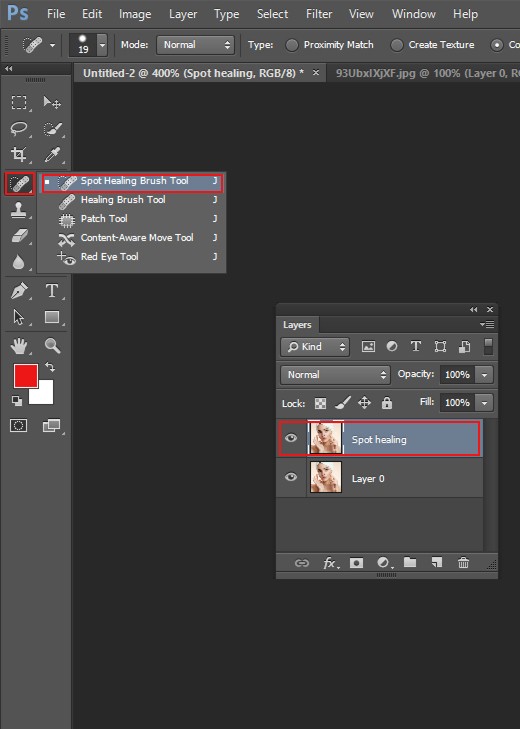Filter layers by adjustment layers

pos(392,346)
